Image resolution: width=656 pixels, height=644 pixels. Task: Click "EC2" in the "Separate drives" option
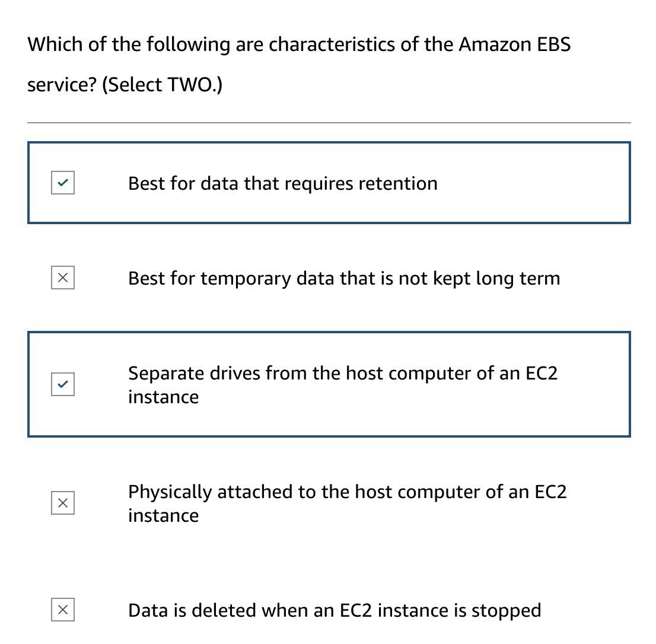point(542,374)
